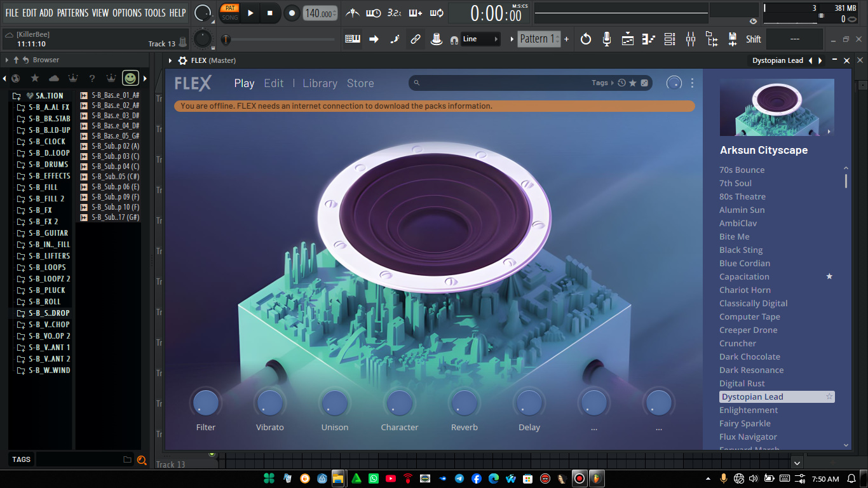Expand FLEX plugin menu arrow
868x488 pixels.
(170, 60)
